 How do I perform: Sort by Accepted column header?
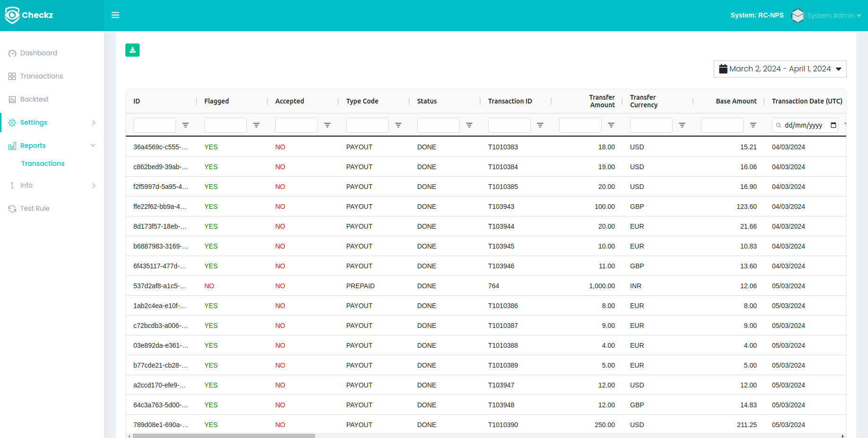[x=289, y=101]
